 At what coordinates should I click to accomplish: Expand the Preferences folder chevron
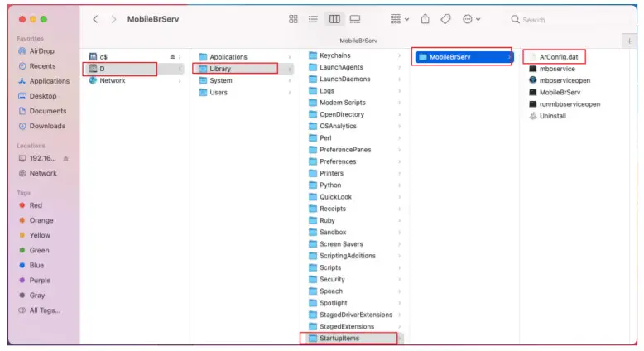399,161
